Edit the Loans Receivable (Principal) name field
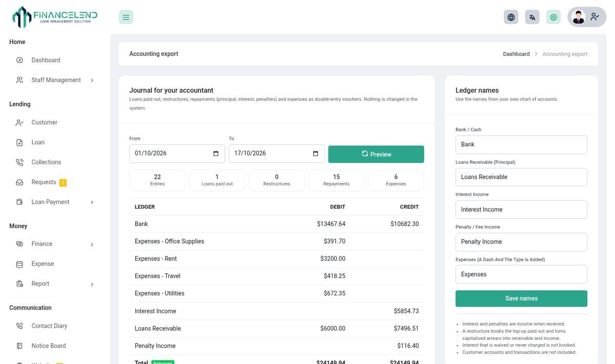Image resolution: width=615 pixels, height=364 pixels. pyautogui.click(x=521, y=177)
